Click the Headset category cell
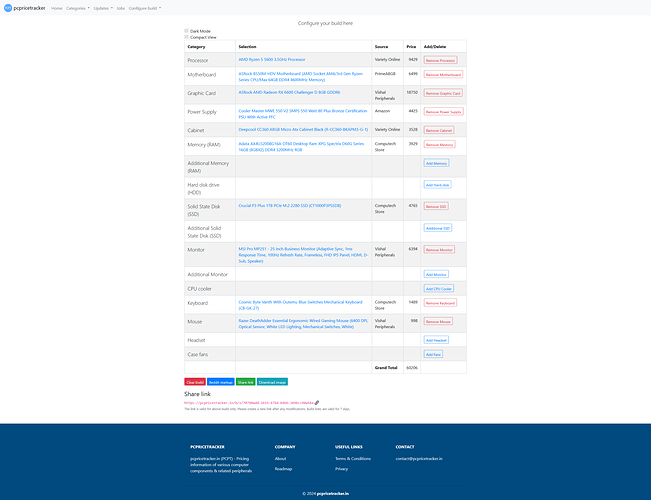651x500 pixels. pyautogui.click(x=210, y=340)
